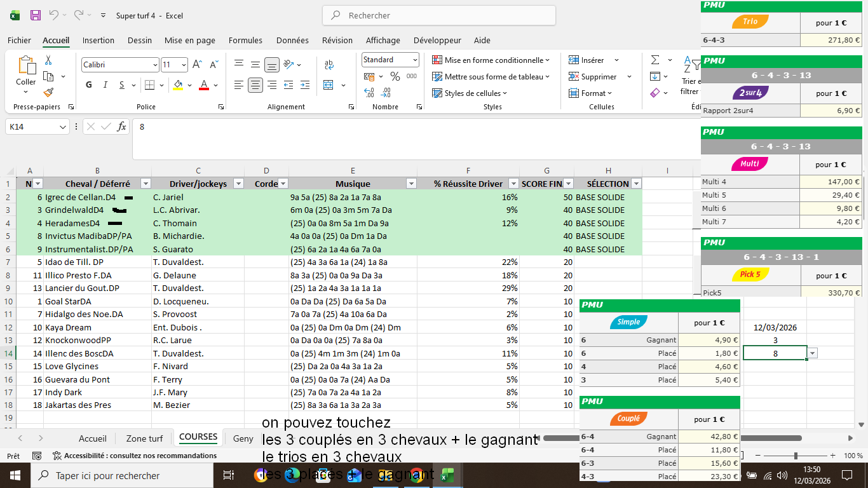This screenshot has width=868, height=488.
Task: Switch to the Formules ribbon tab
Action: pyautogui.click(x=245, y=40)
